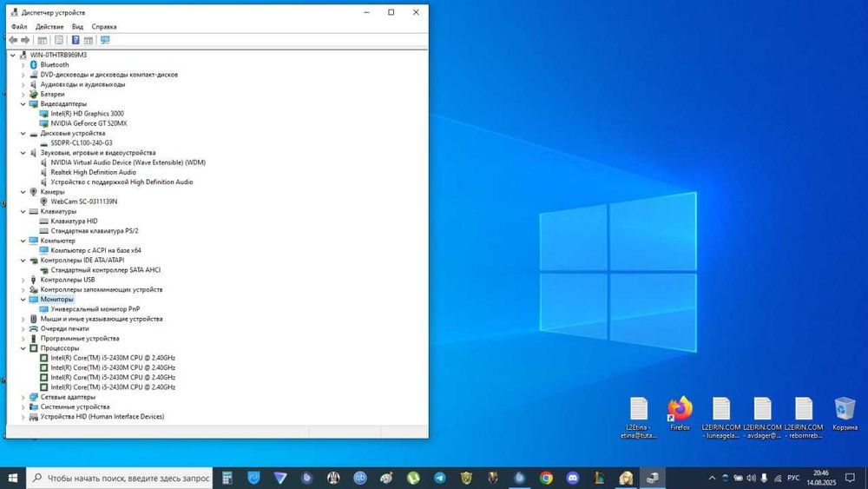Collapse the Камеры category

(x=23, y=192)
